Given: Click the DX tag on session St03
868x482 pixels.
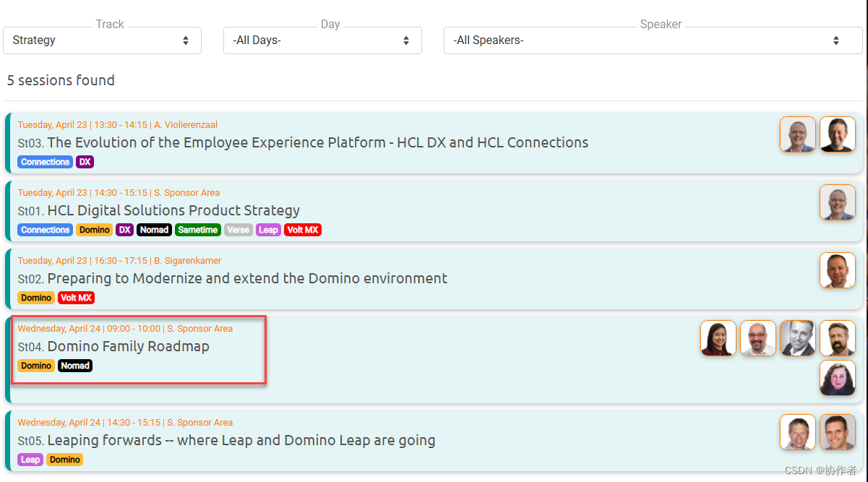Looking at the screenshot, I should 85,162.
